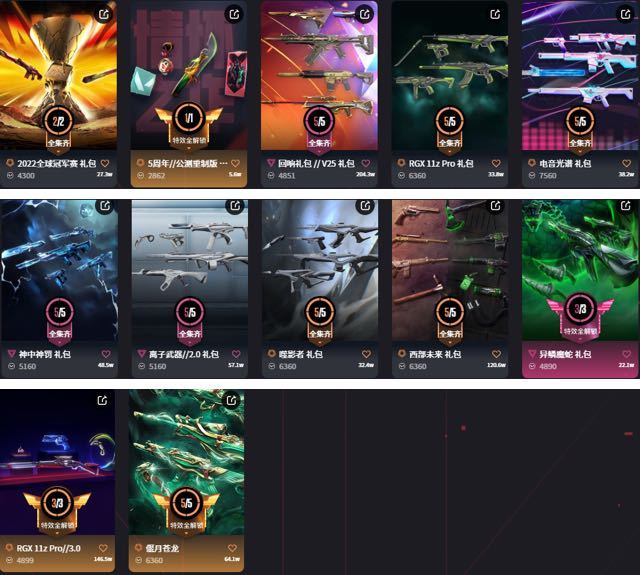
Task: Share the 2022全球冠军赛 礼包 card
Action: coord(104,15)
